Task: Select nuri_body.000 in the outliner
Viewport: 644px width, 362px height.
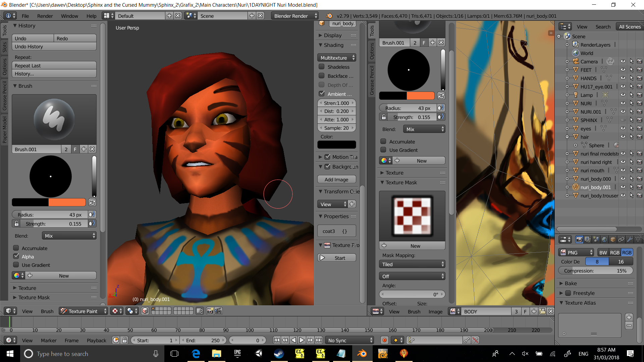Action: coord(596,179)
